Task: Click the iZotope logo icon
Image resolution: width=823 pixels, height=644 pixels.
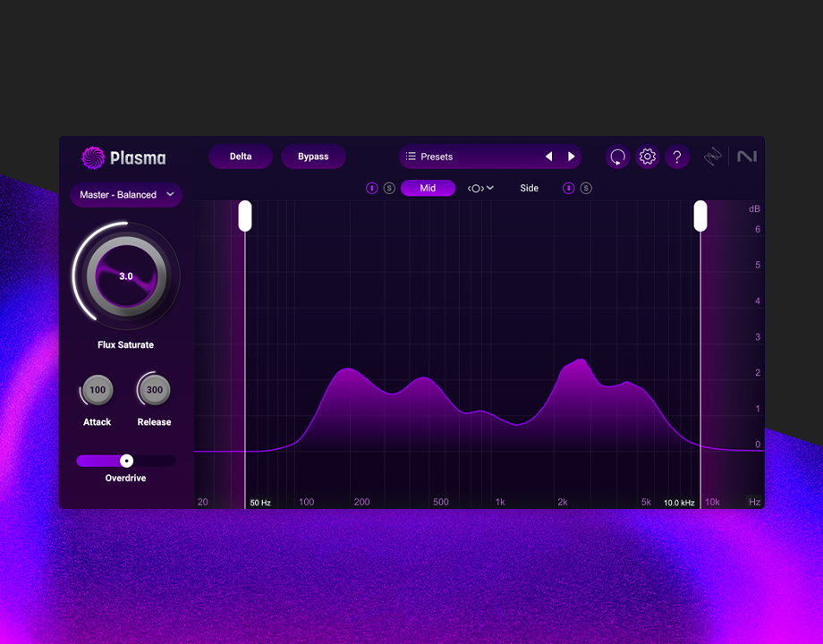Action: click(712, 157)
